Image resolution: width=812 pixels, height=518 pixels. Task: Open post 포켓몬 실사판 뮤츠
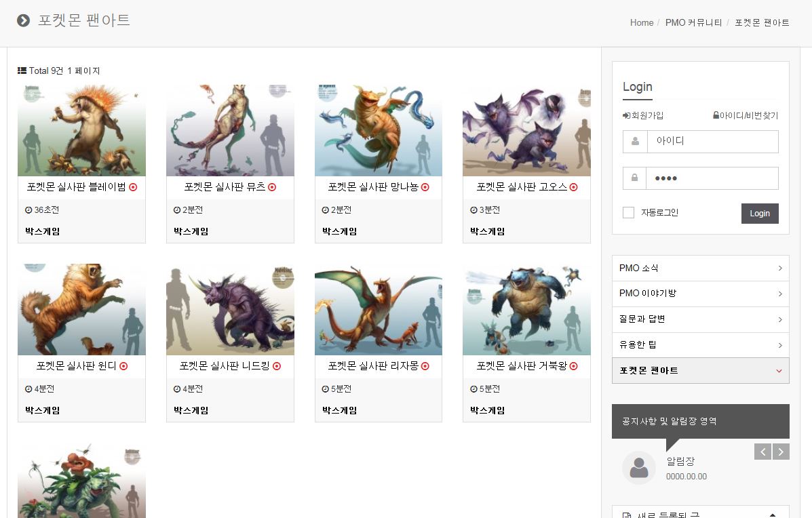(x=225, y=187)
